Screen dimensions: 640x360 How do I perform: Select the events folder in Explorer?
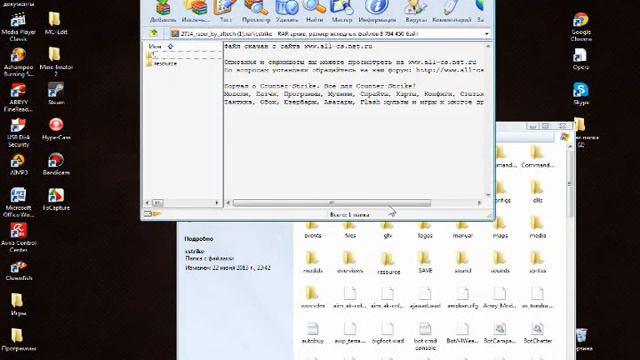[313, 230]
